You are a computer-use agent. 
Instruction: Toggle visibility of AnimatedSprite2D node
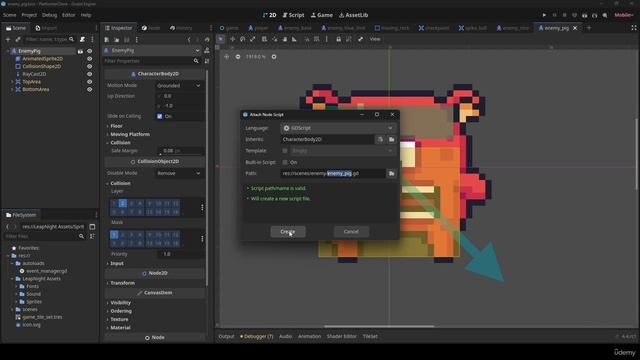pos(89,59)
